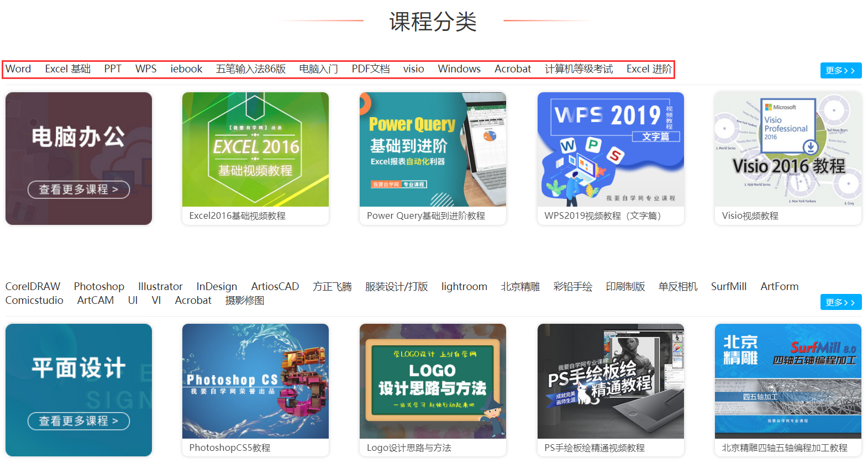This screenshot has width=868, height=463.
Task: Open the Photoshop CS5 course thumbnail
Action: coord(255,381)
